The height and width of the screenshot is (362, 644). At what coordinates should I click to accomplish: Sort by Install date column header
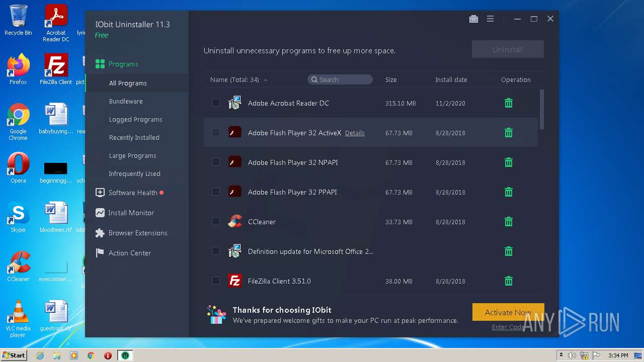click(x=451, y=80)
